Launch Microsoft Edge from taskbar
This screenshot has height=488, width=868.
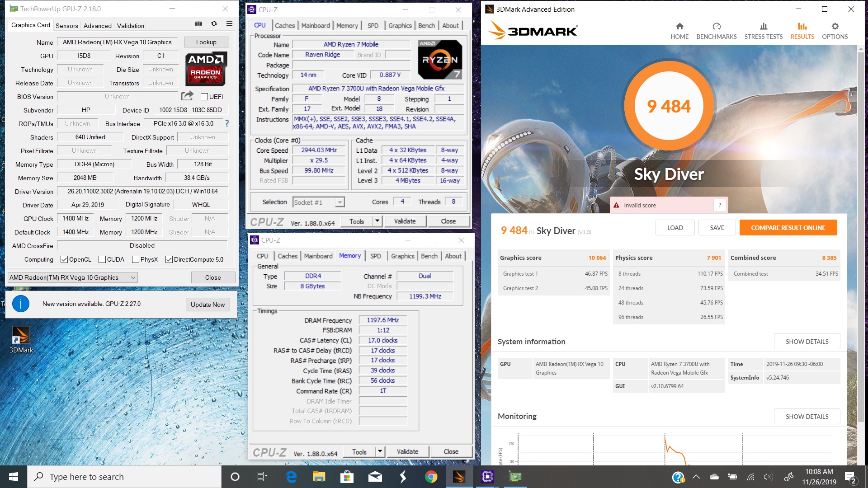coord(291,477)
